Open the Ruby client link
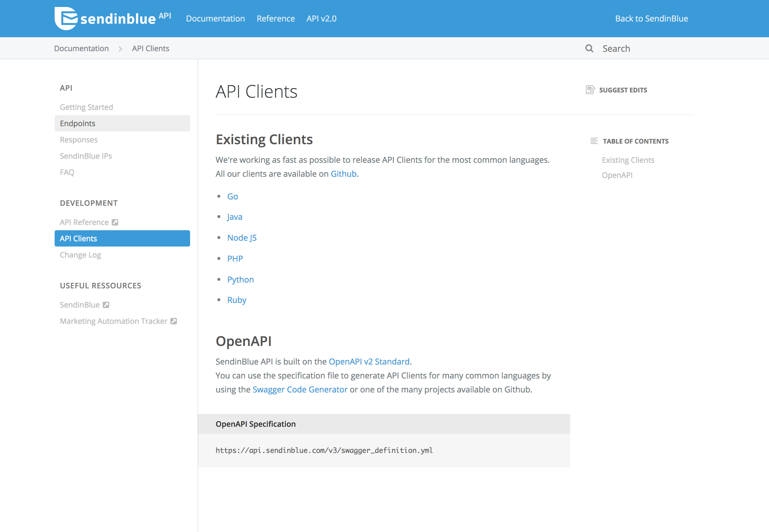 [237, 300]
